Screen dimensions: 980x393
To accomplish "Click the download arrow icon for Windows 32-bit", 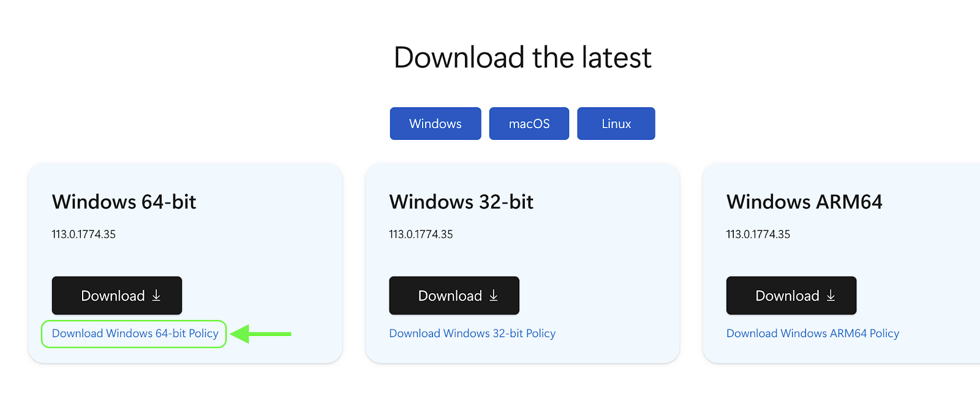I will 494,296.
